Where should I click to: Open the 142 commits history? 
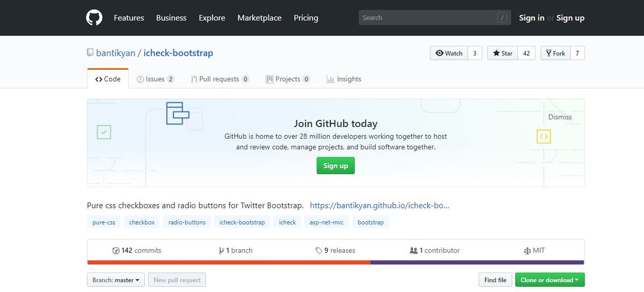pyautogui.click(x=136, y=250)
